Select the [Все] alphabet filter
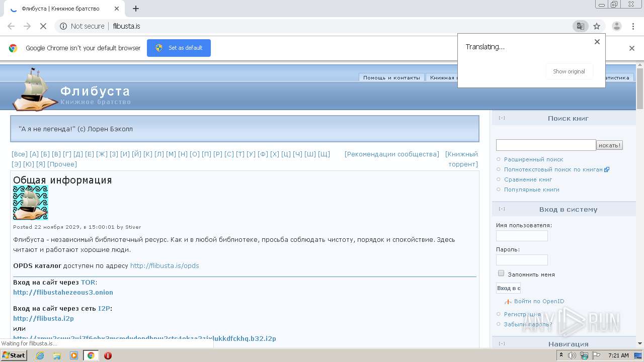Viewport: 644px width, 362px height. pyautogui.click(x=20, y=154)
